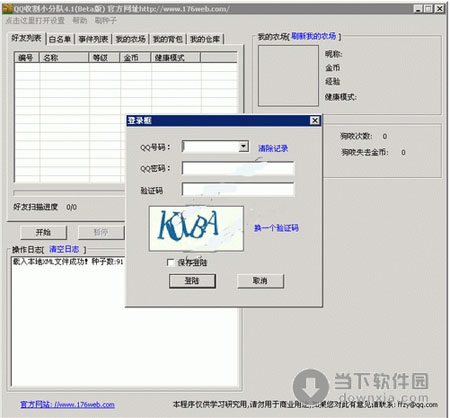Focus the QQ密码 input field
The width and height of the screenshot is (450, 418).
tap(238, 168)
